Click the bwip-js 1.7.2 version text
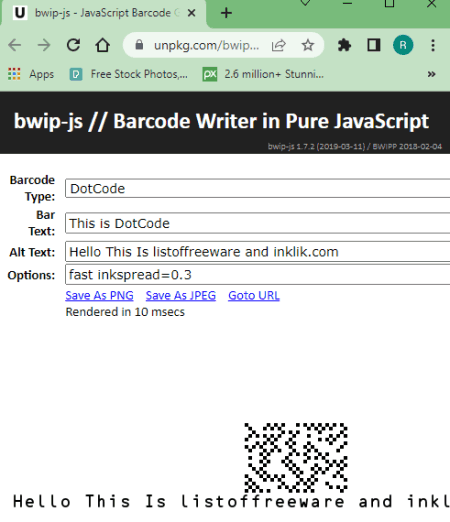This screenshot has height=522, width=450. [355, 146]
